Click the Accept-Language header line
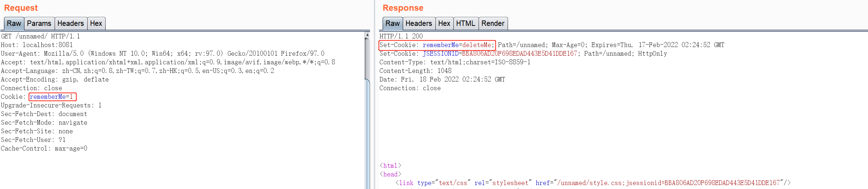868x189 pixels. tap(138, 71)
